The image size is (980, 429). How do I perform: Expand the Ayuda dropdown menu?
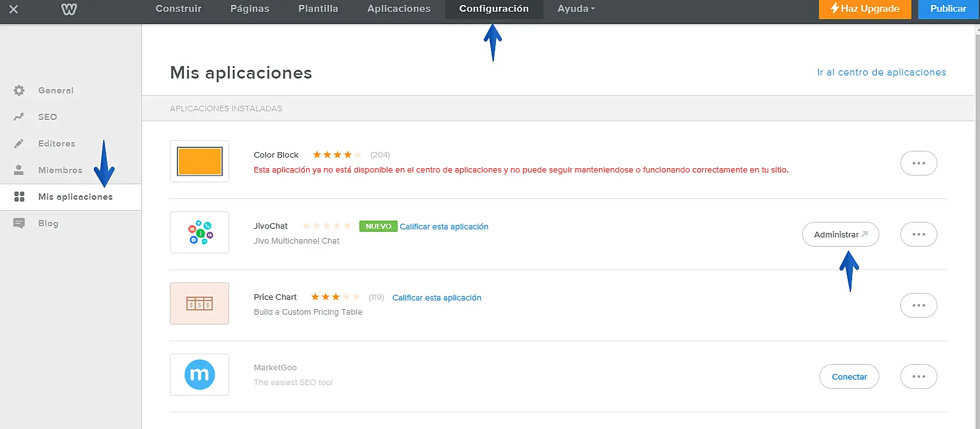click(x=576, y=9)
